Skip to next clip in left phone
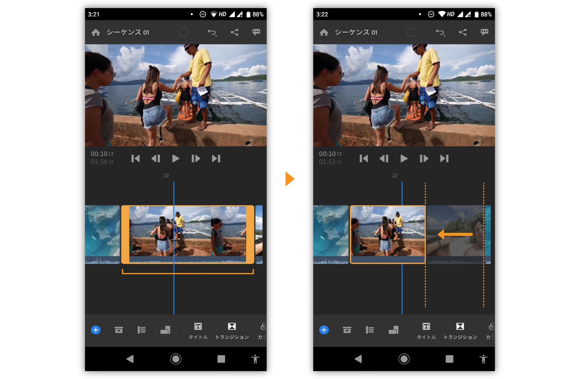 click(216, 158)
